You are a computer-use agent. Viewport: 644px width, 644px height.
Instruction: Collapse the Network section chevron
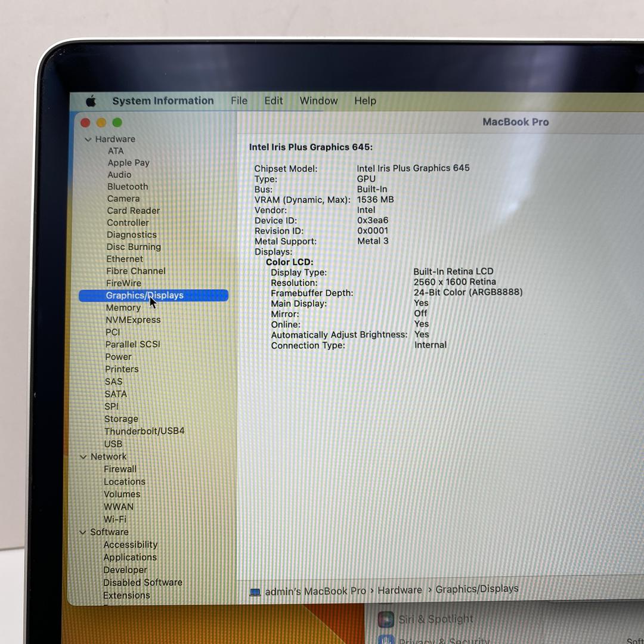83,457
